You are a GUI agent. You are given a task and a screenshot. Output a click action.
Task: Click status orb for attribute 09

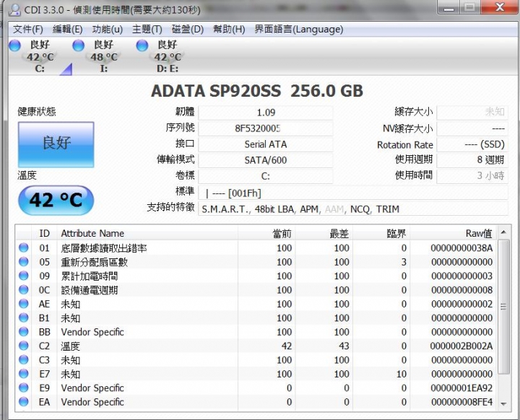[24, 276]
